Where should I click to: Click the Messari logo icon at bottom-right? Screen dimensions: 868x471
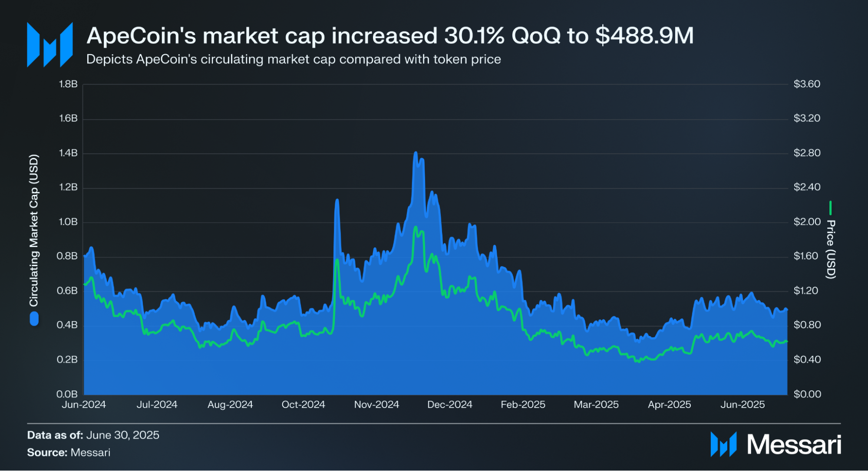pyautogui.click(x=723, y=444)
